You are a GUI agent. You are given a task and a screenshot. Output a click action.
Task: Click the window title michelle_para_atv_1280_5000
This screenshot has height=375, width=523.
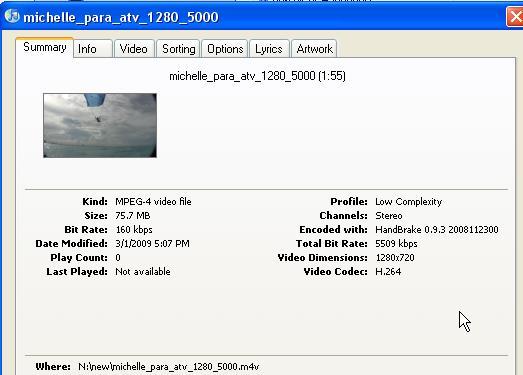click(121, 17)
